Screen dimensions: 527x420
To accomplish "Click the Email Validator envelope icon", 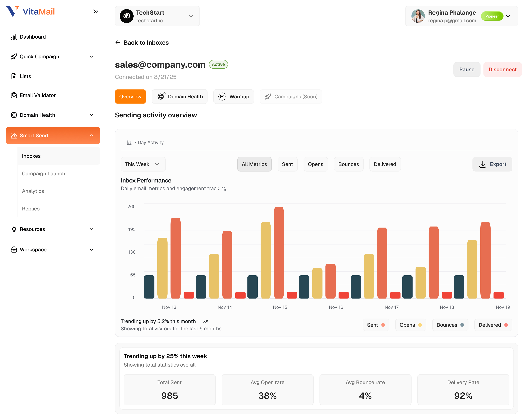I will [14, 95].
